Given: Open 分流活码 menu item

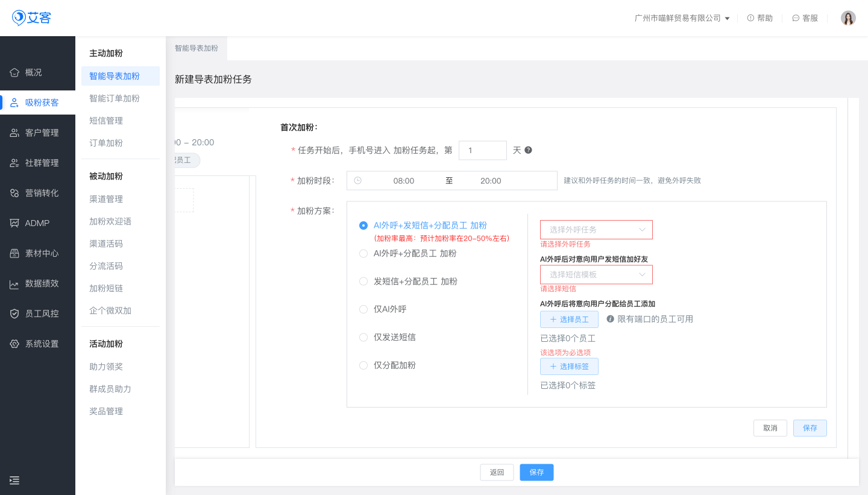Looking at the screenshot, I should click(x=106, y=266).
